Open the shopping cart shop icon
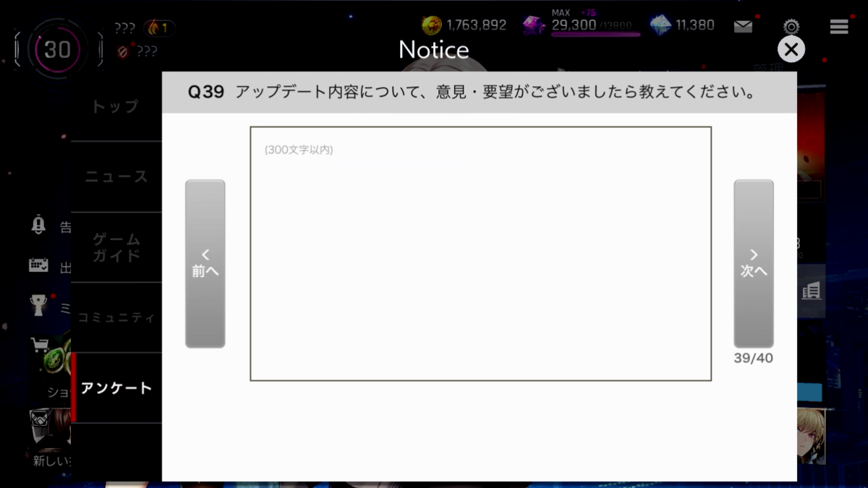The image size is (868, 488). pos(41,345)
